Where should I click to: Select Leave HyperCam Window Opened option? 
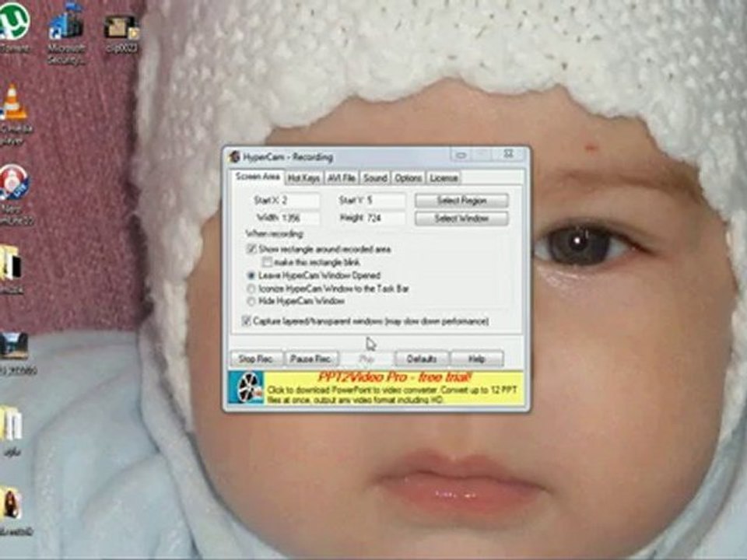pyautogui.click(x=251, y=275)
